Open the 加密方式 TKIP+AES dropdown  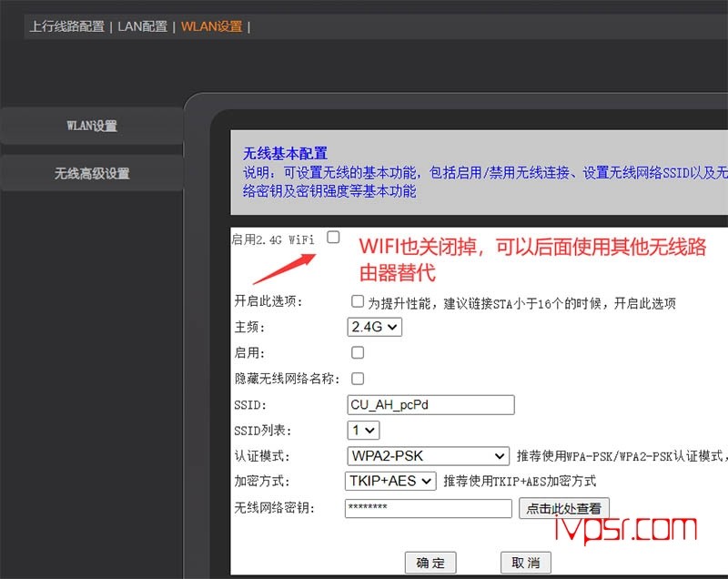pos(390,481)
